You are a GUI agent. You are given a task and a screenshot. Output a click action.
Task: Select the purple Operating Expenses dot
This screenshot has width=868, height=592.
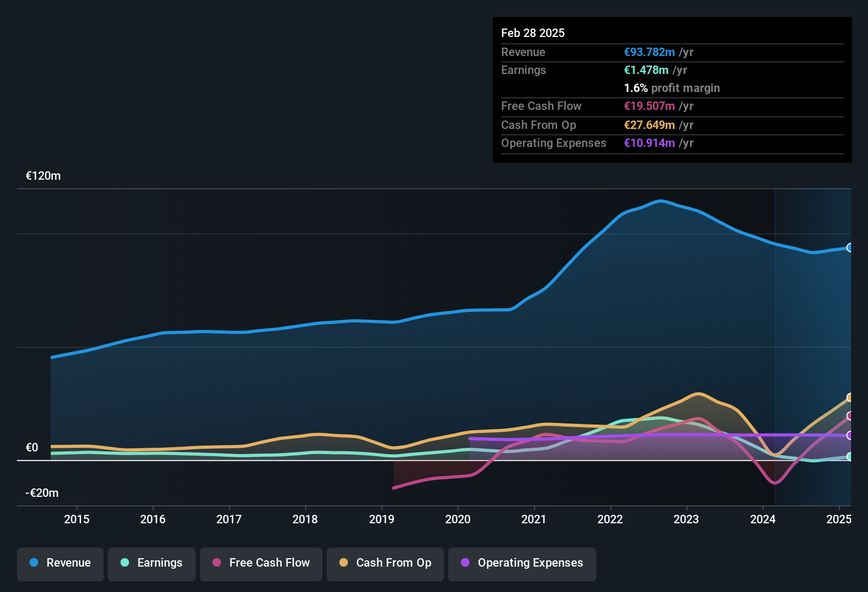pos(465,563)
